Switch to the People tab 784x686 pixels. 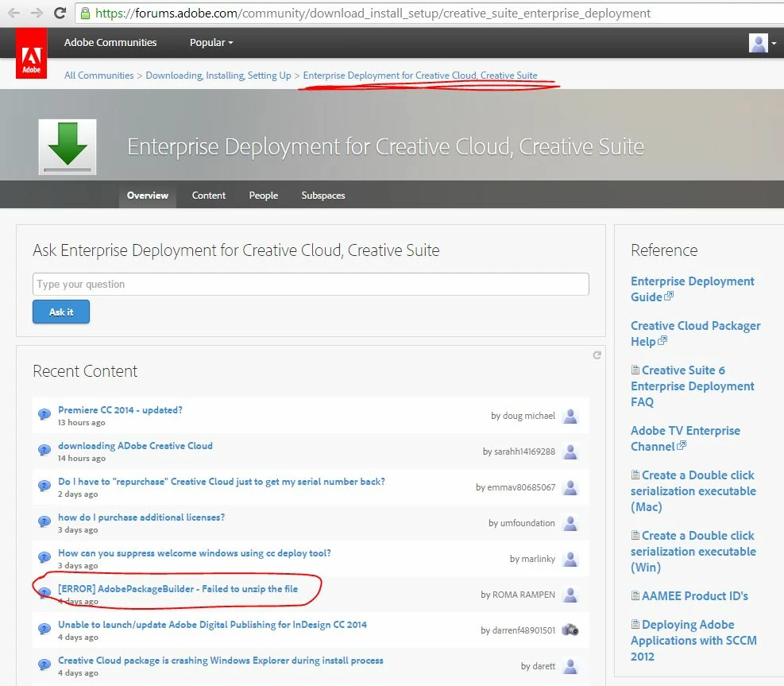click(264, 195)
